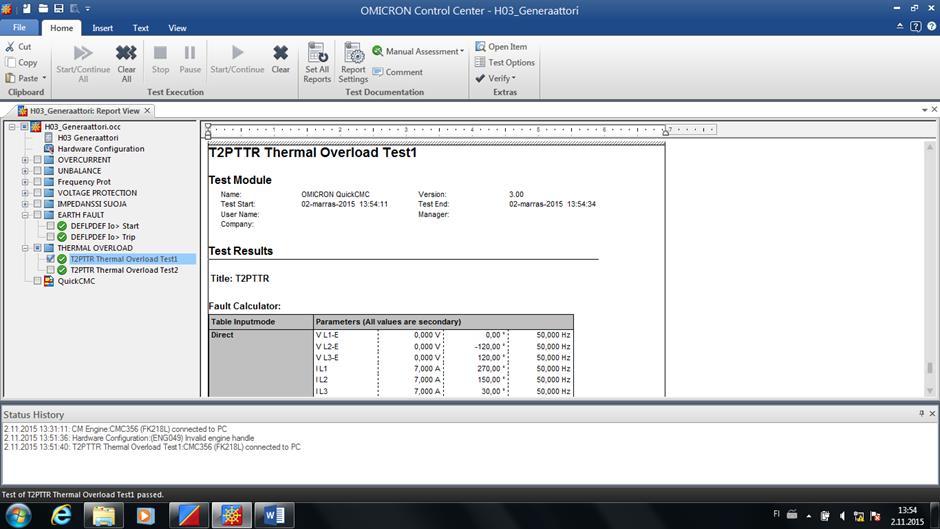The image size is (940, 529).
Task: Select Hardware Configuration tree icon
Action: (49, 149)
